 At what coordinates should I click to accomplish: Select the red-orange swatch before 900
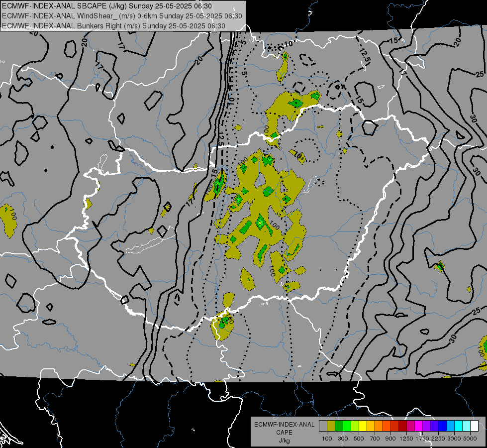tap(387, 426)
